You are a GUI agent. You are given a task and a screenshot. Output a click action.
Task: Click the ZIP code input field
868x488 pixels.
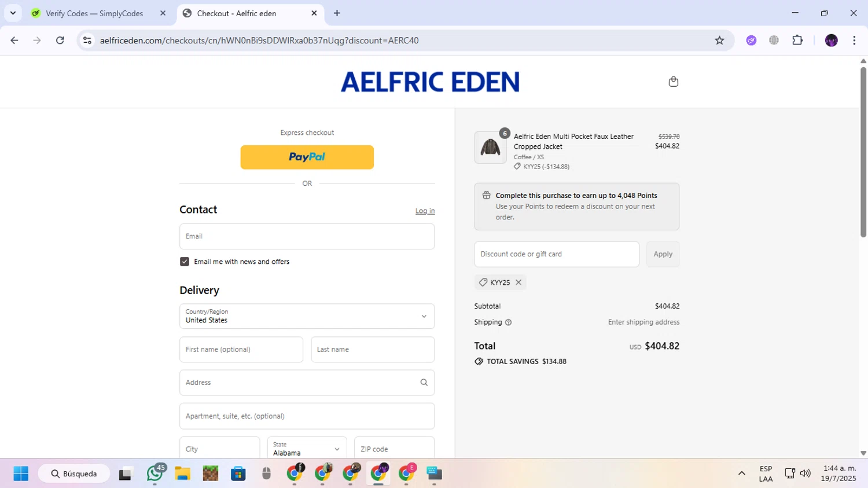(x=394, y=449)
